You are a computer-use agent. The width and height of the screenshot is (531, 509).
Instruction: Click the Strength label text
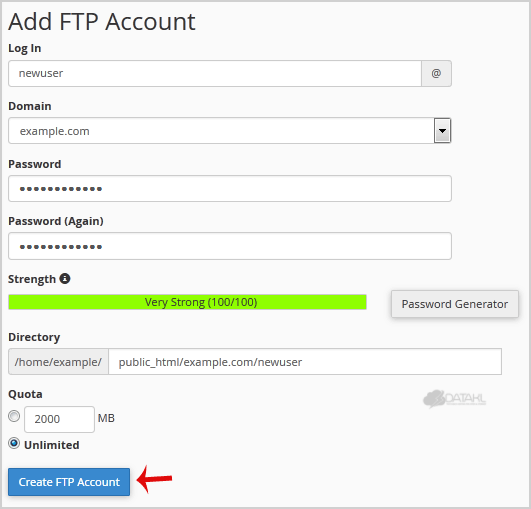(32, 279)
